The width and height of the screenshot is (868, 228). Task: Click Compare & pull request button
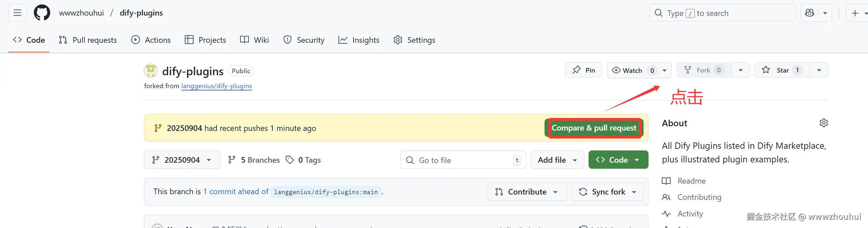pos(594,128)
